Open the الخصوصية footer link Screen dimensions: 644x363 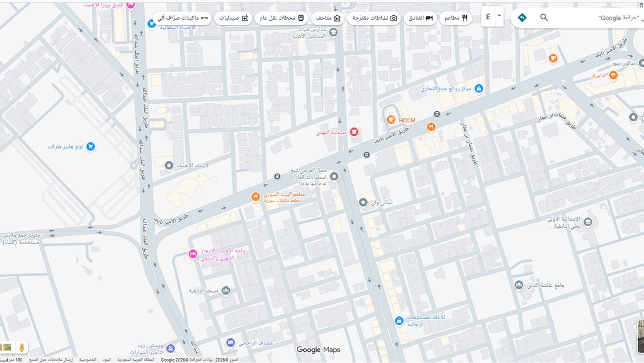pos(87,359)
